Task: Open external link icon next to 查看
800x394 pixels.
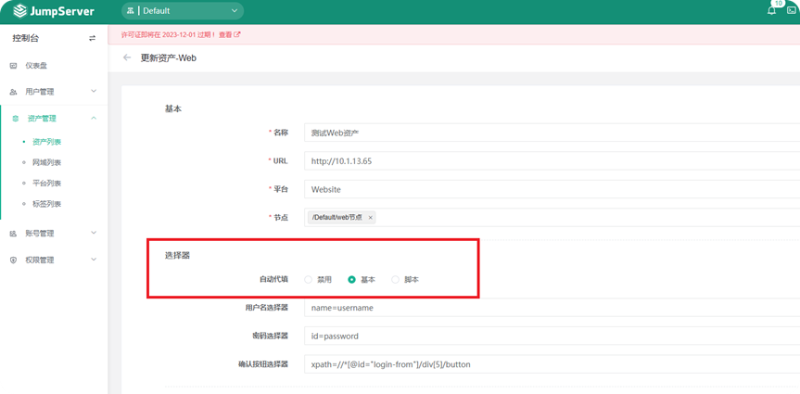Action: [x=237, y=35]
